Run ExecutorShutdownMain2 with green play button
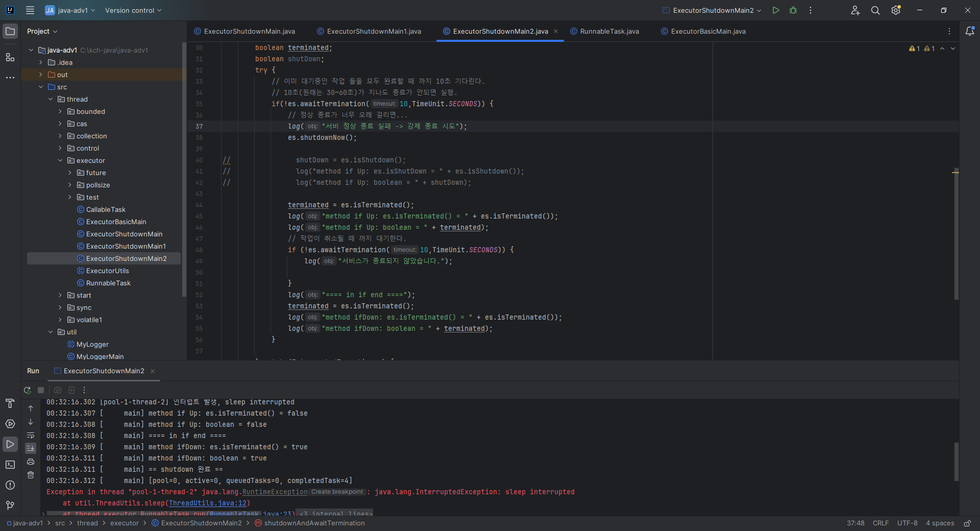980x531 pixels. pos(776,10)
